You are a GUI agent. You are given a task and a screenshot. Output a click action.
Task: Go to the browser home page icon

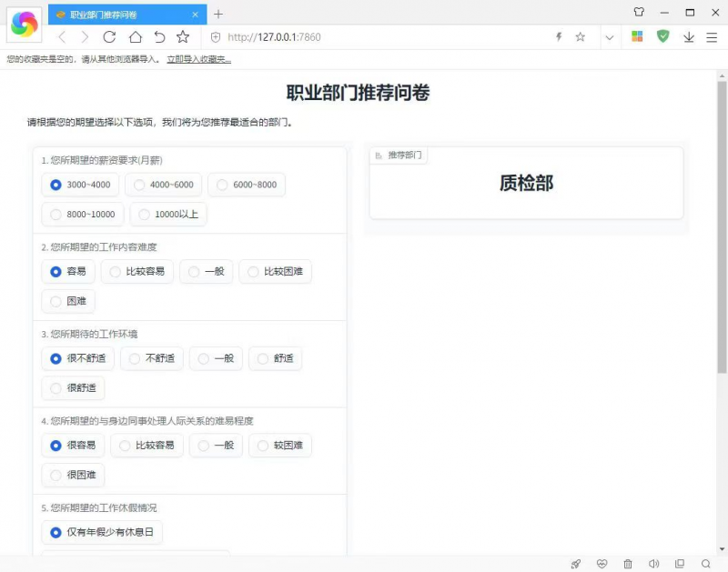coord(135,37)
